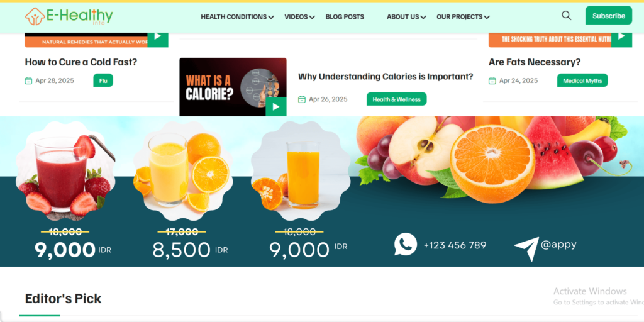
Task: Expand the Health Conditions dropdown menu
Action: [x=237, y=17]
